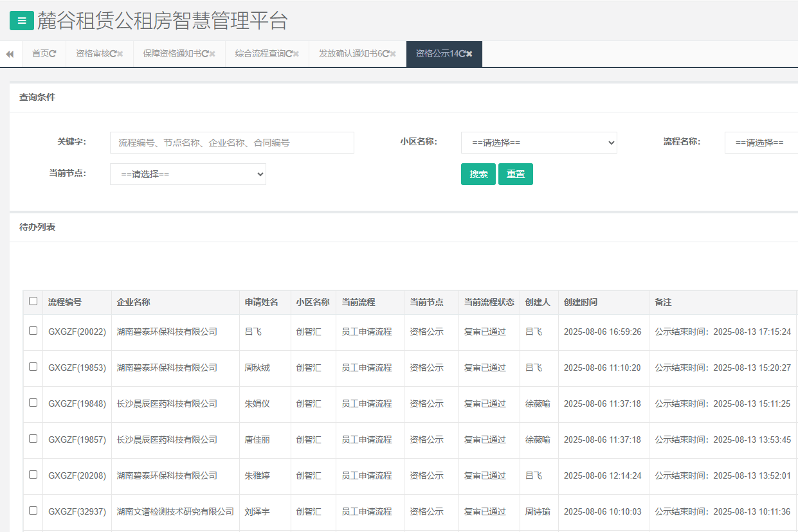Refresh the 首页 tab via its reload icon
Image resolution: width=798 pixels, height=532 pixels.
pyautogui.click(x=53, y=54)
